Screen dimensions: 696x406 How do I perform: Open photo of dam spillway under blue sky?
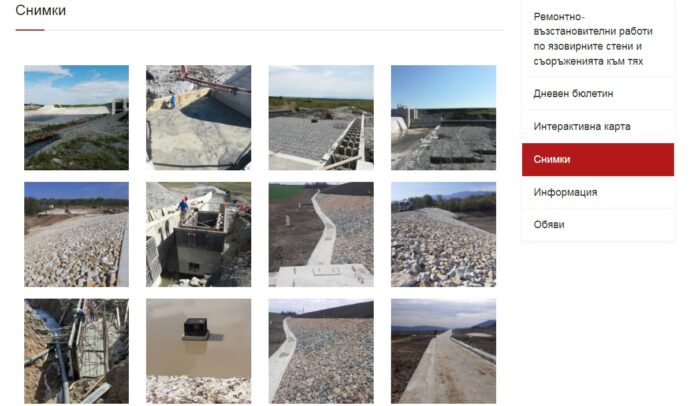[x=76, y=118]
